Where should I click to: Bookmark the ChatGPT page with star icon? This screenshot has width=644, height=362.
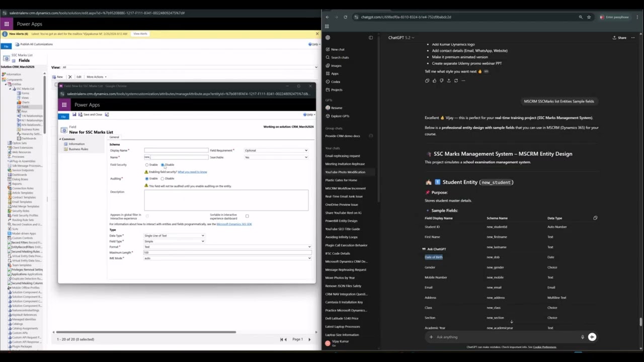pos(589,17)
